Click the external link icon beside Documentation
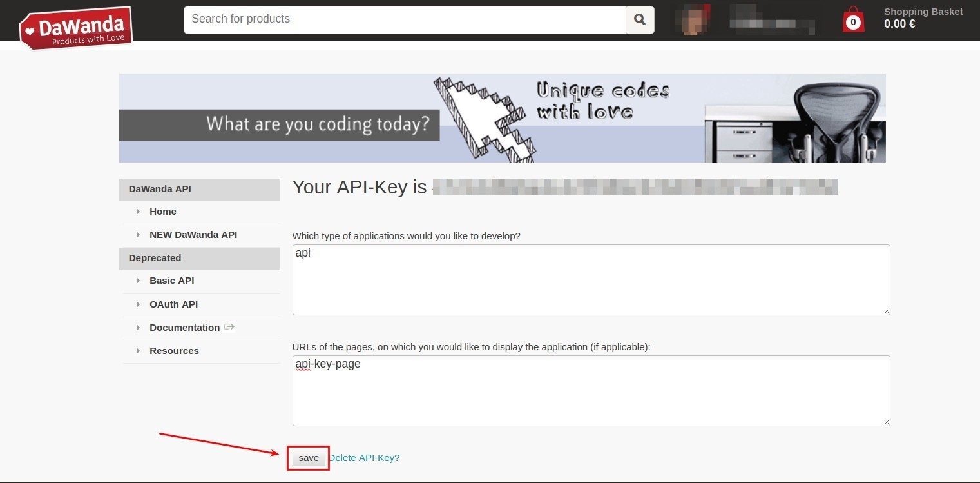980x483 pixels. (229, 327)
